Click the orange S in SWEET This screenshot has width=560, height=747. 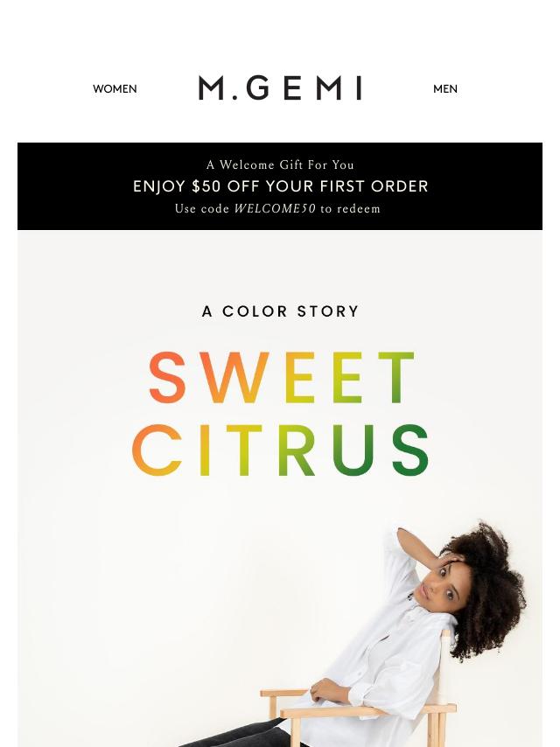(x=167, y=377)
